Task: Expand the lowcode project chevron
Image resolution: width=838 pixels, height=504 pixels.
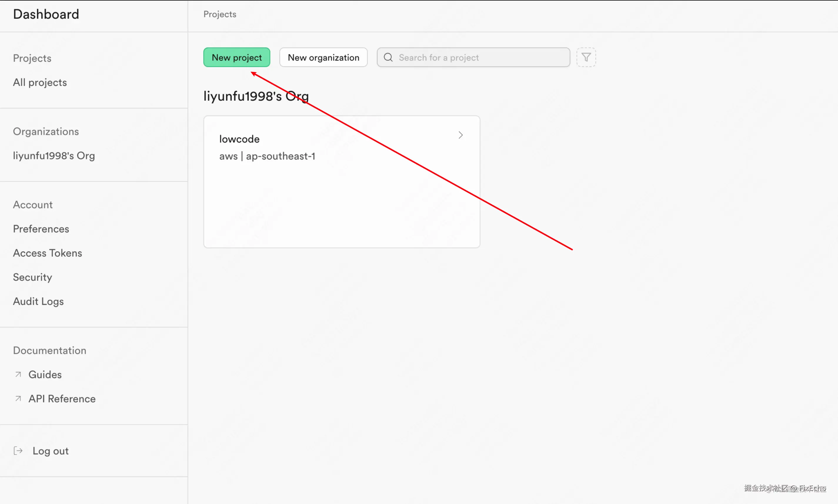Action: point(461,135)
